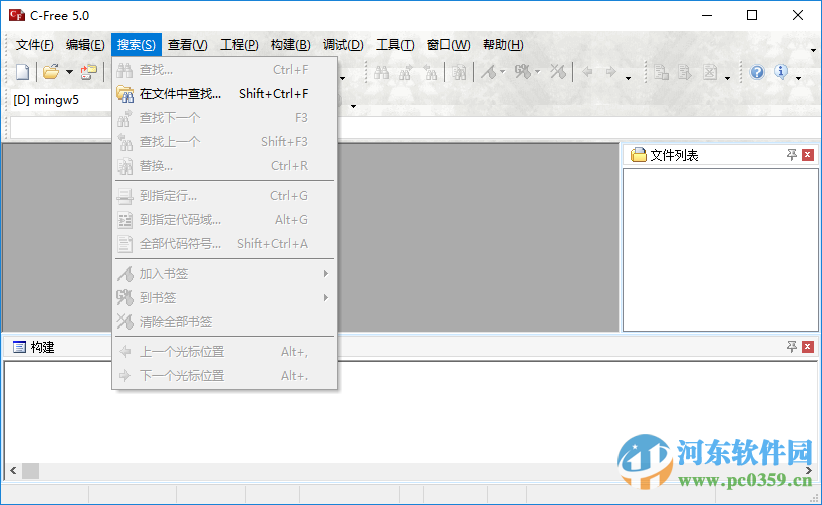Open build toolbar overflow options arrow
The height and width of the screenshot is (505, 822).
[727, 79]
